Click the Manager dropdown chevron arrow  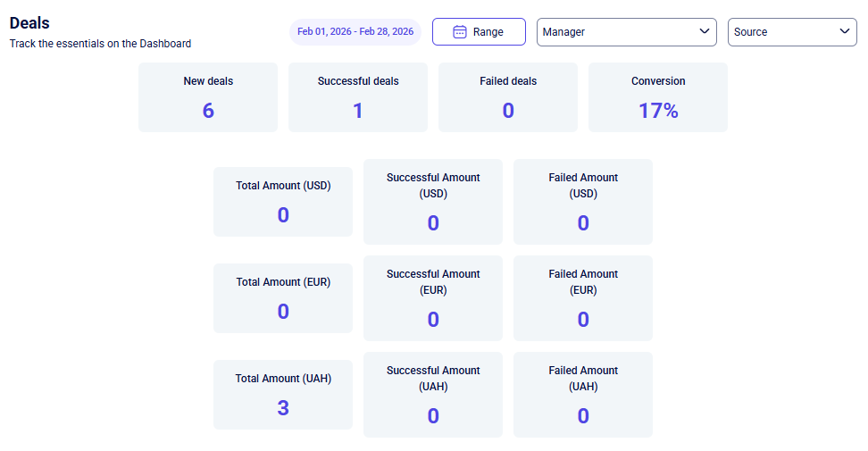click(x=704, y=32)
